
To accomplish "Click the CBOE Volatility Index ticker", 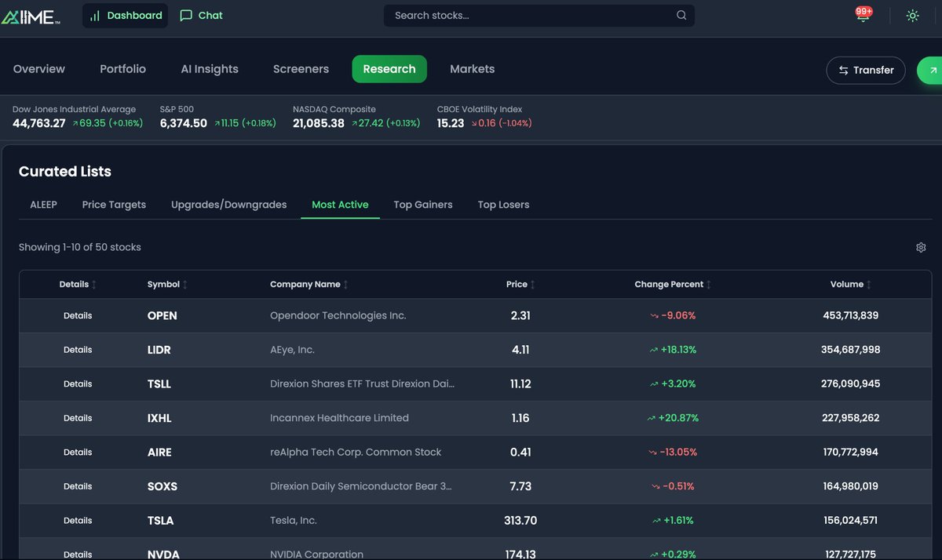I will coord(484,116).
